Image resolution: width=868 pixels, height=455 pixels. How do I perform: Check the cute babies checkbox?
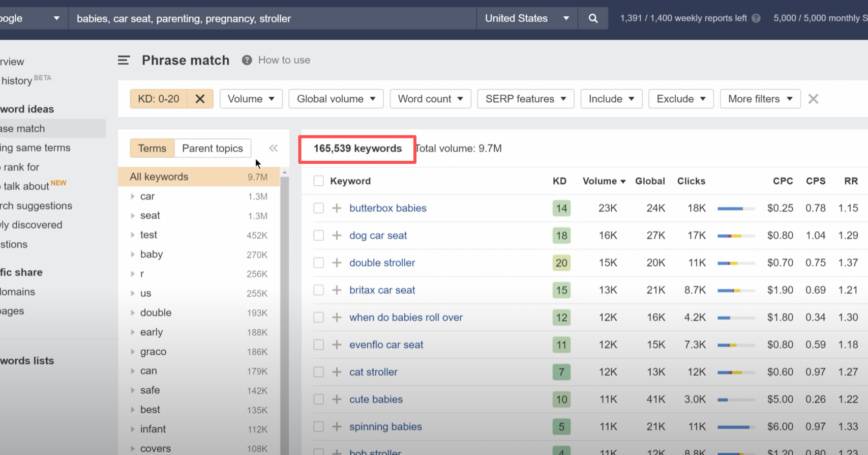click(319, 399)
